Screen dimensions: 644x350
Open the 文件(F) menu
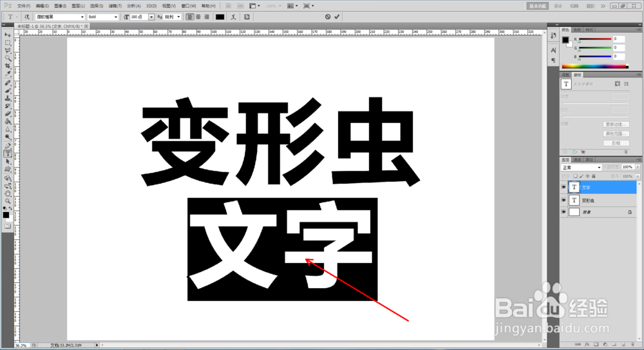coord(24,6)
